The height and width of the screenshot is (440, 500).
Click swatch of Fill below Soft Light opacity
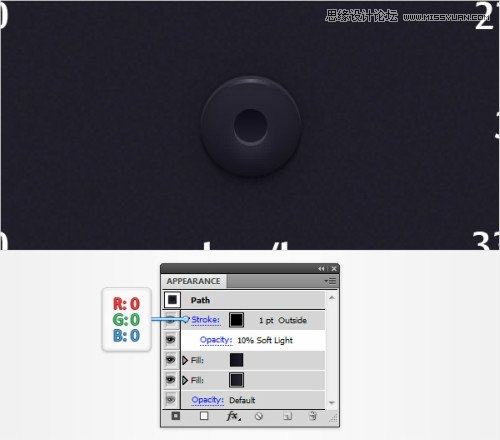(x=236, y=360)
